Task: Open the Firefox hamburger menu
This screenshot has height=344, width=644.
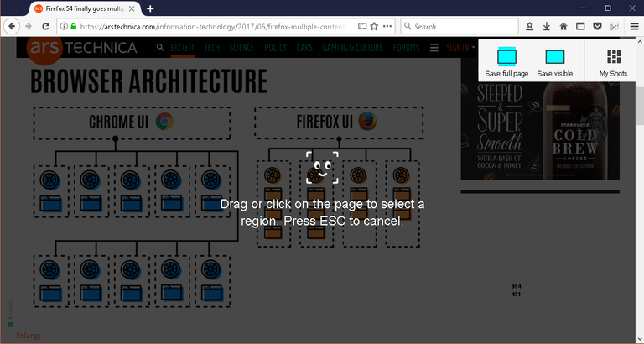Action: point(634,27)
